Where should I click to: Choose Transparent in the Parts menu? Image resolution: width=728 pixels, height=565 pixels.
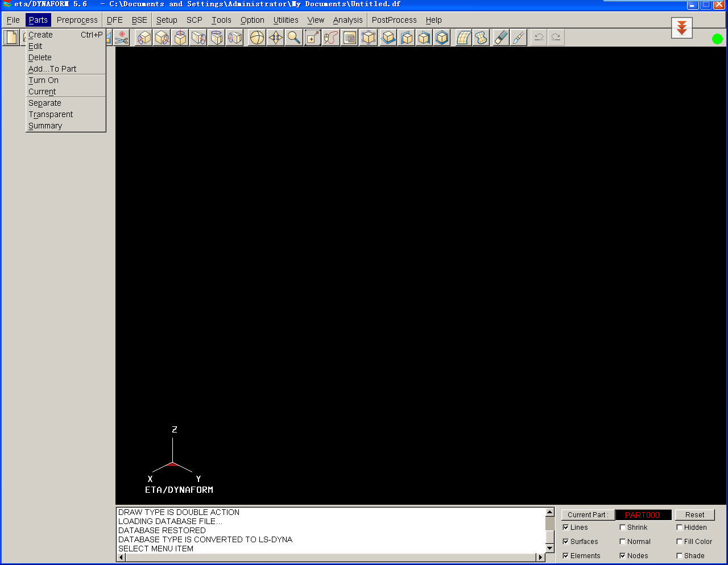[66, 114]
